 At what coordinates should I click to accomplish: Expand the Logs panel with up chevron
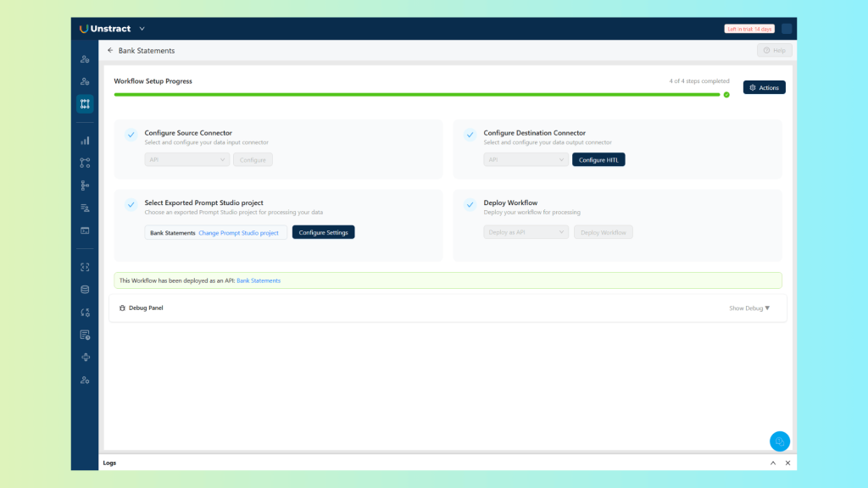pos(772,463)
